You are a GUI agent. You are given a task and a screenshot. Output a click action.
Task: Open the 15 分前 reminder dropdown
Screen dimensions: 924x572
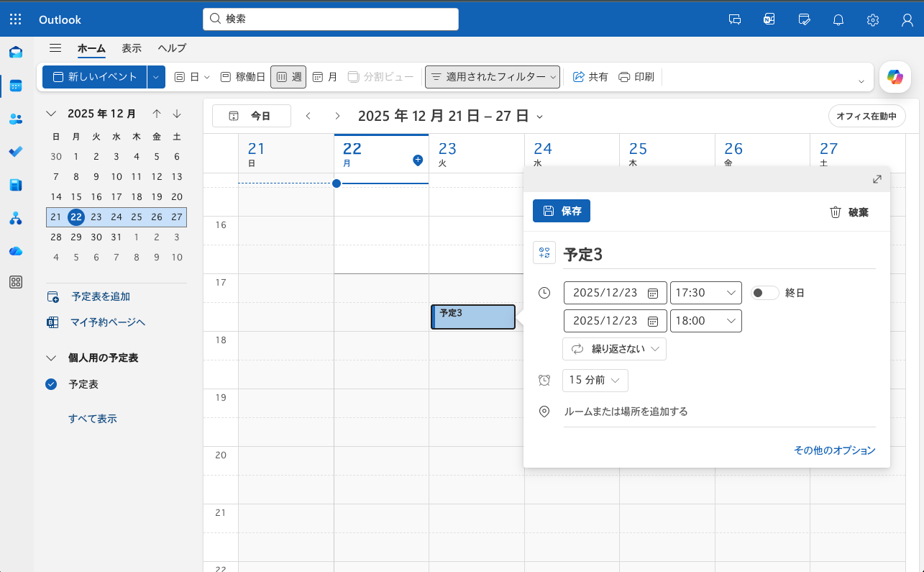click(x=595, y=380)
